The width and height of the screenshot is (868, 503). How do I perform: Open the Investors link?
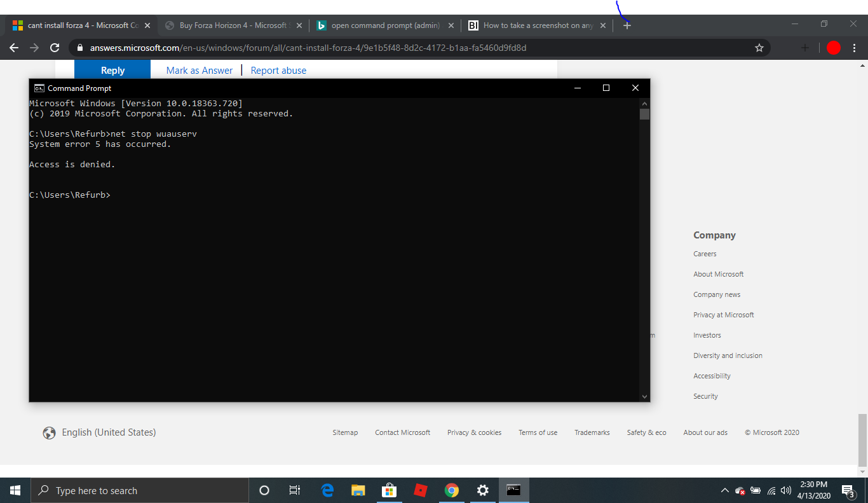(707, 335)
